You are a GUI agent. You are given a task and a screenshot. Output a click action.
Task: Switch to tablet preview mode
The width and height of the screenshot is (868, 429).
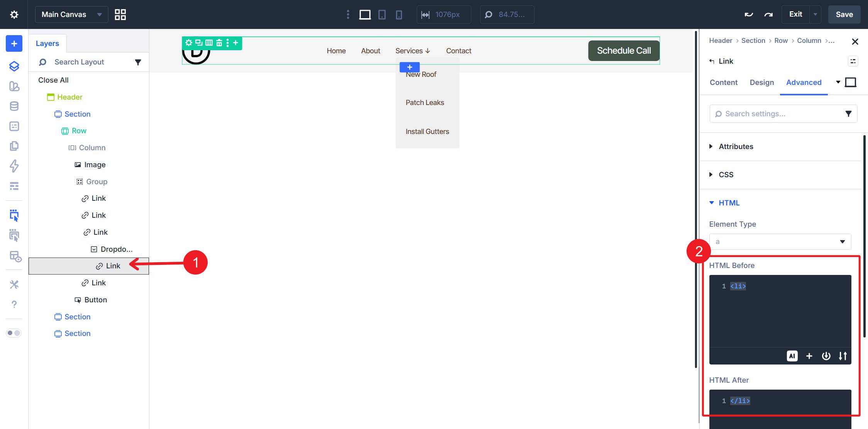(x=382, y=14)
